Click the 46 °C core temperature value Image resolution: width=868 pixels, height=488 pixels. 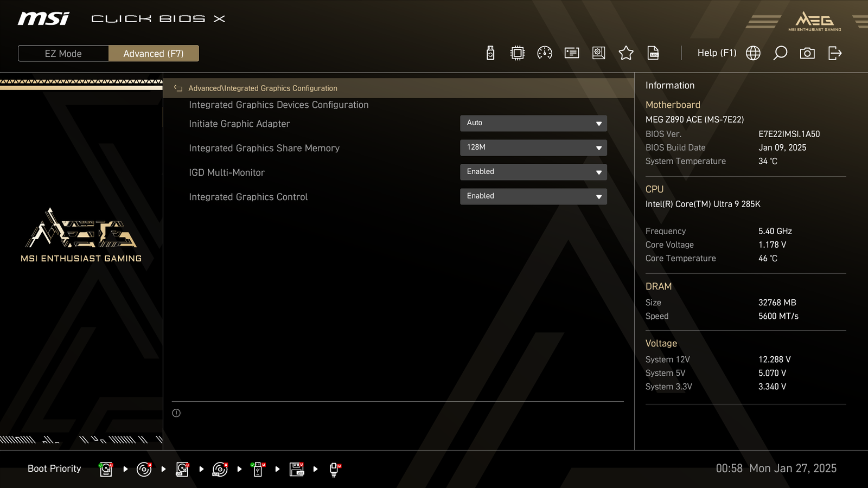click(x=768, y=258)
